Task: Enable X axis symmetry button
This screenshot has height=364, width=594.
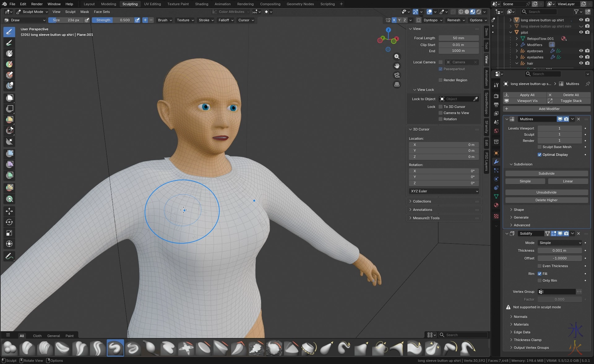Action: 394,20
